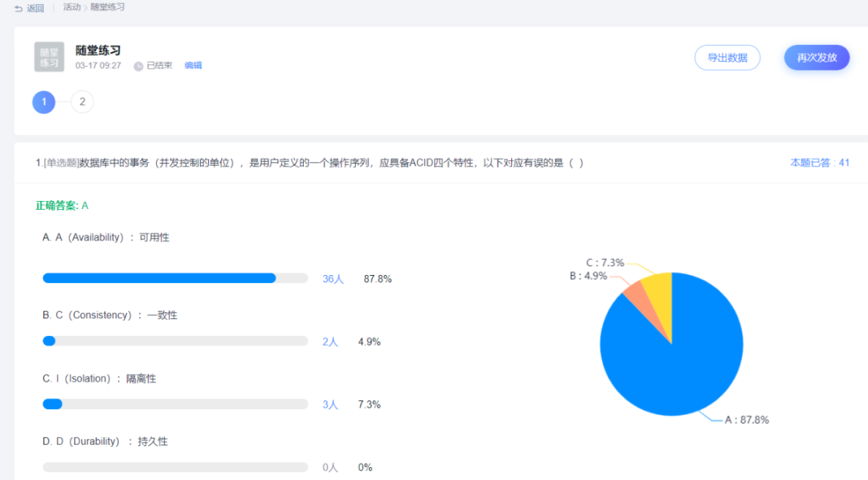Click the 4.9% bar percentage
The height and width of the screenshot is (480, 868).
tap(369, 342)
